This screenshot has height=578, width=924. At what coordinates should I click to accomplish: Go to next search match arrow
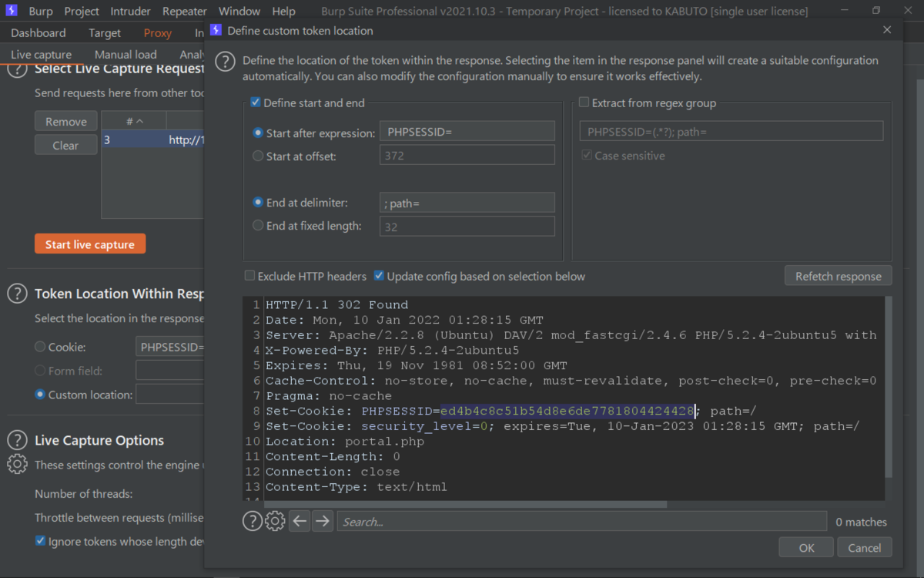[323, 521]
